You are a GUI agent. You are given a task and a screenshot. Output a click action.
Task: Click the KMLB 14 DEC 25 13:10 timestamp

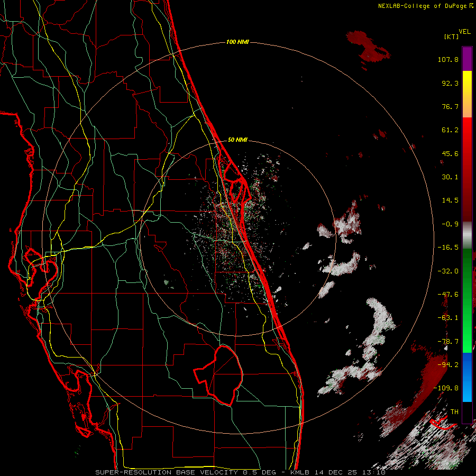coord(338,472)
